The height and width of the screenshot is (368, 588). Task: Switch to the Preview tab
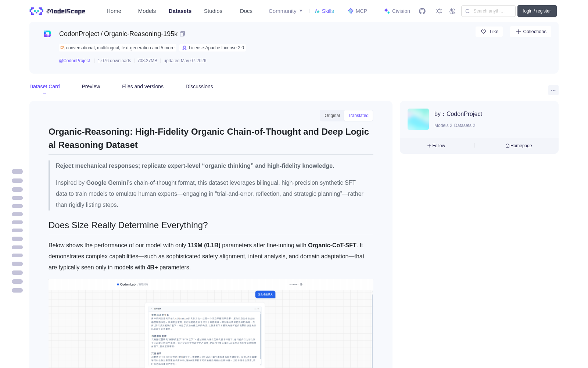click(x=91, y=86)
